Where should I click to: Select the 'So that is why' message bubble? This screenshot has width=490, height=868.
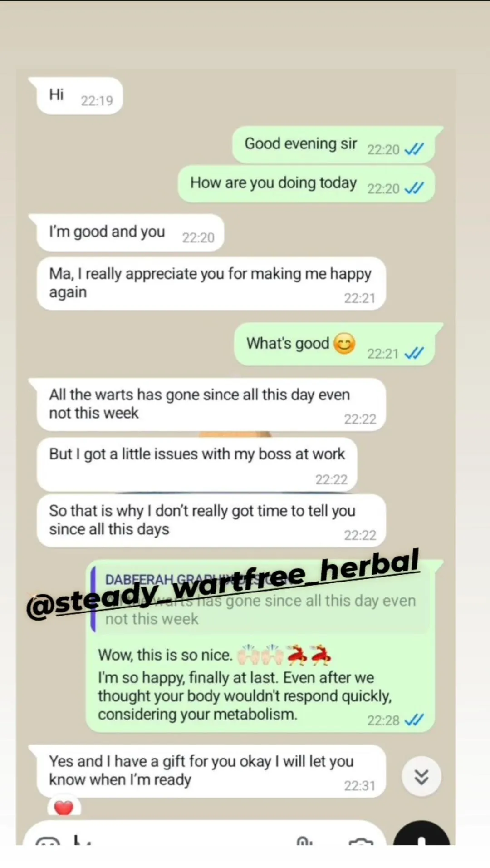211,521
